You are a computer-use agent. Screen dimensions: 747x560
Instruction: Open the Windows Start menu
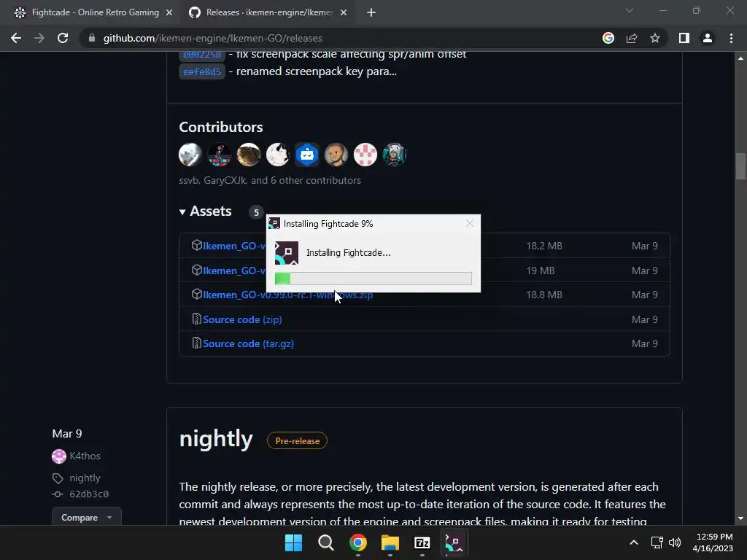[293, 542]
